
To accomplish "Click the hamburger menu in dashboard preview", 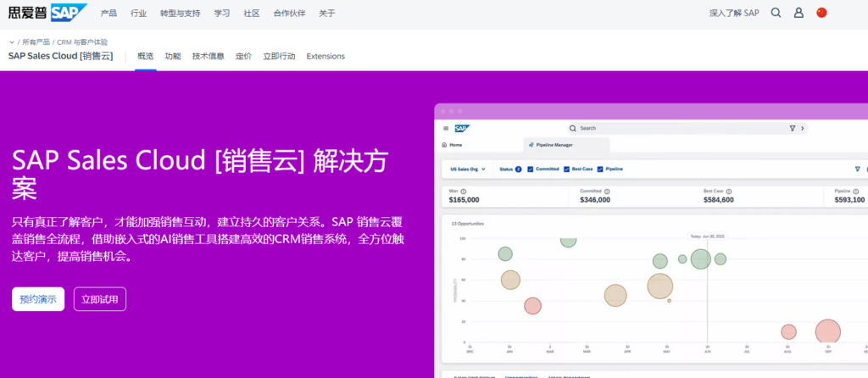I will click(446, 128).
